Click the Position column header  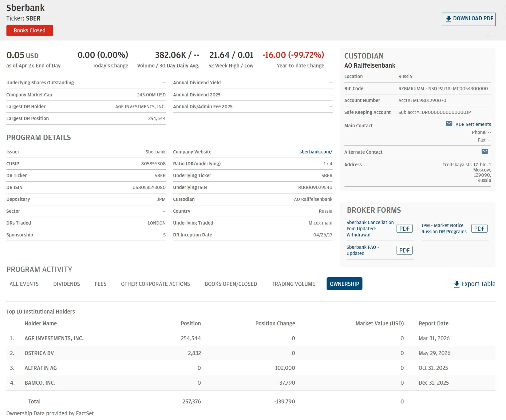coord(191,324)
